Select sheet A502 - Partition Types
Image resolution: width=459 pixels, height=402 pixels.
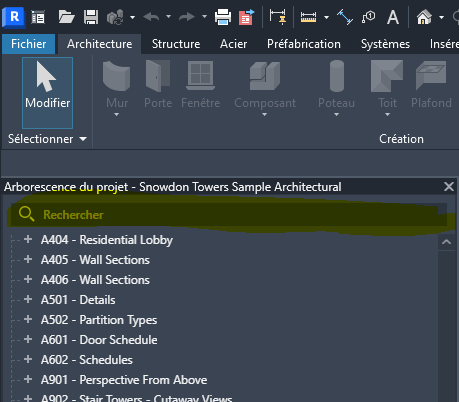tap(99, 320)
